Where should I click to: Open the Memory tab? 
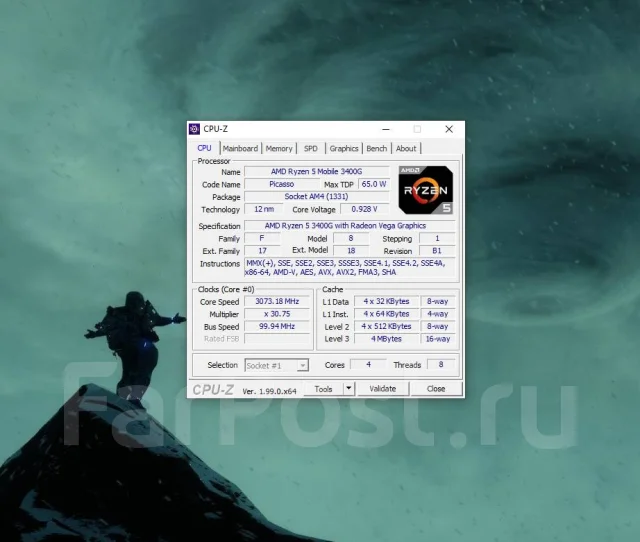pos(279,149)
